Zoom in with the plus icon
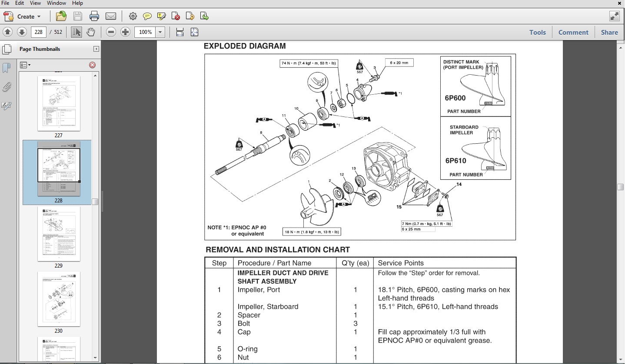 (x=125, y=32)
